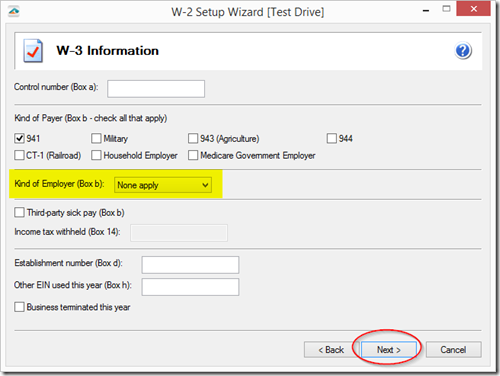Viewport: 500px width, 376px height.
Task: Close the wizard with the red X
Action: pos(473,9)
